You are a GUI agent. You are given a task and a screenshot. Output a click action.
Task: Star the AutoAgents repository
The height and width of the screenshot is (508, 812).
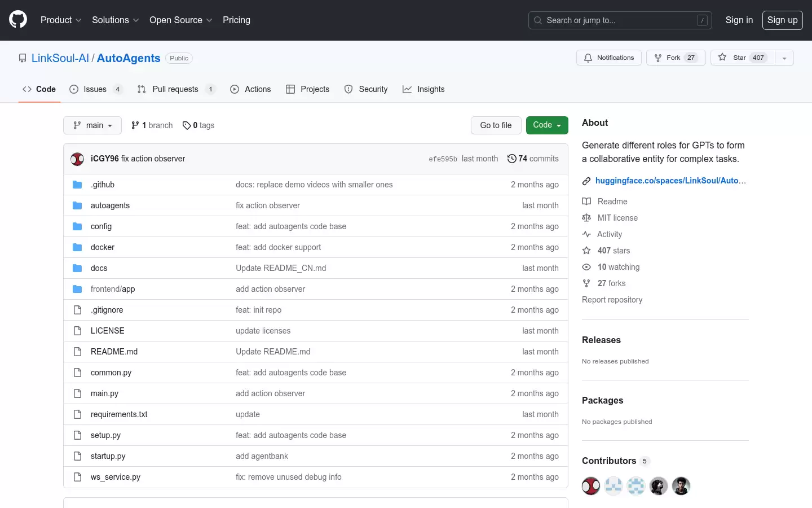[x=743, y=58]
